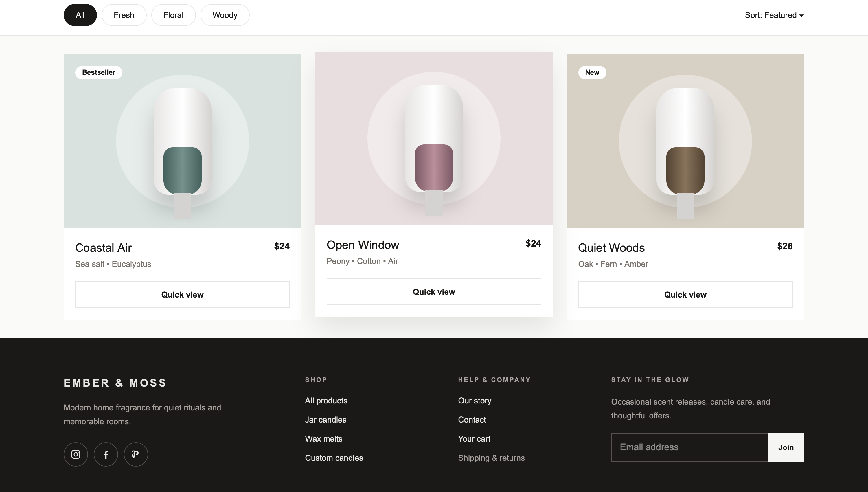Viewport: 868px width, 492px height.
Task: Open the Pinterest social icon
Action: [x=136, y=454]
